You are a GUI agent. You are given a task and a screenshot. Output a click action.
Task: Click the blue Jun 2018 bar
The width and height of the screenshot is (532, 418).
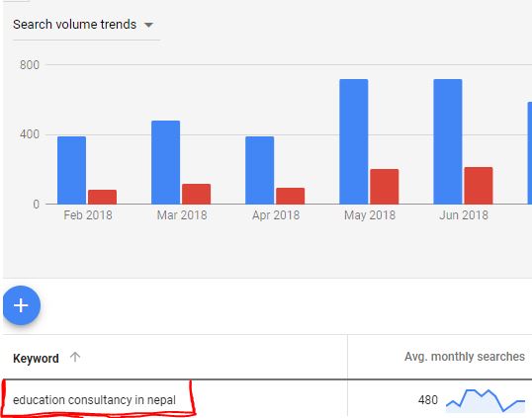click(x=448, y=141)
